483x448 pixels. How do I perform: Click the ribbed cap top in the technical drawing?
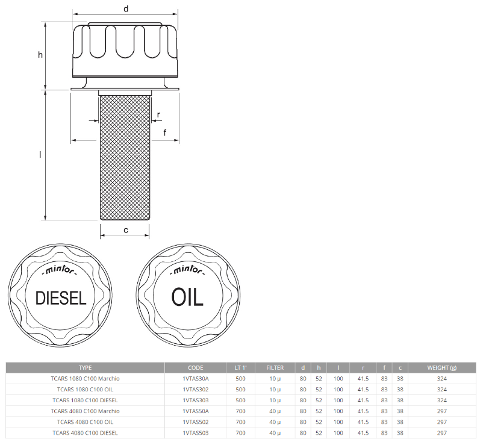(123, 45)
